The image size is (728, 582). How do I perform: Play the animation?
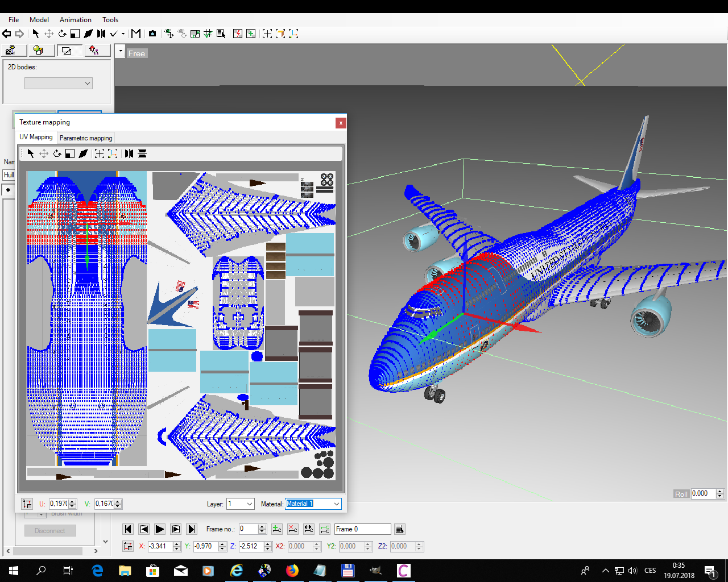point(160,529)
